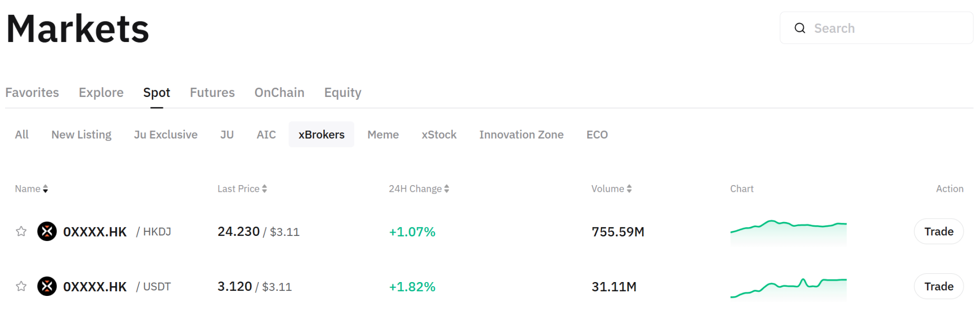The image size is (980, 319).
Task: Click the 0XXXX.HK USDT coin logo
Action: click(47, 286)
